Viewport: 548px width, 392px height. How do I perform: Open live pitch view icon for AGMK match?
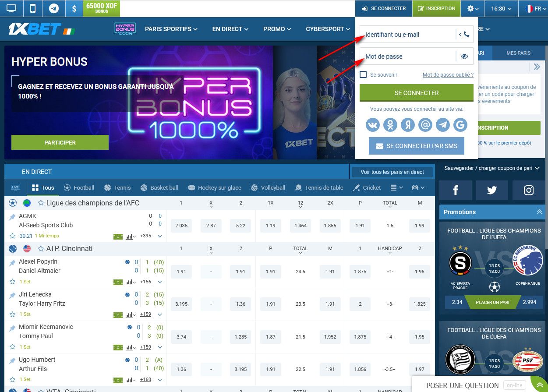click(118, 236)
